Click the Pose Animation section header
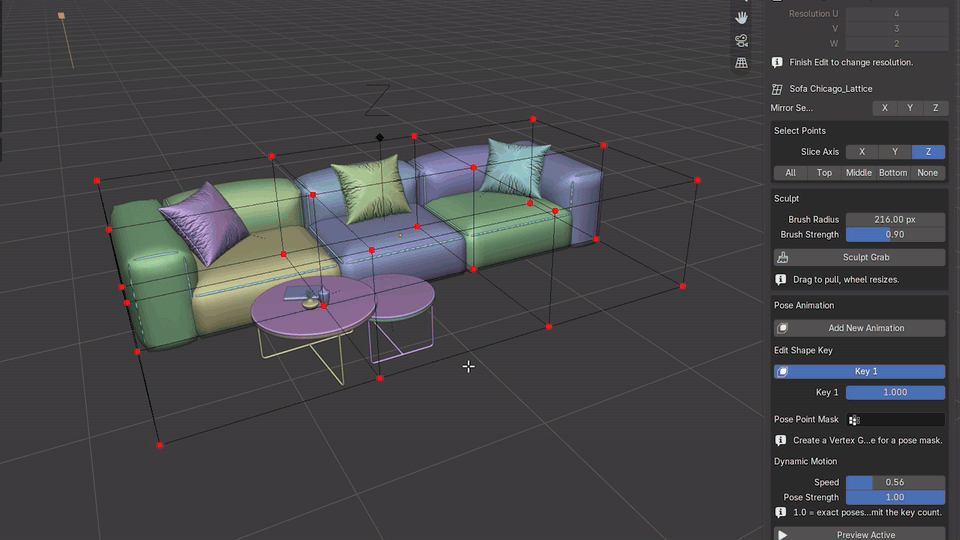960x540 pixels. (804, 306)
